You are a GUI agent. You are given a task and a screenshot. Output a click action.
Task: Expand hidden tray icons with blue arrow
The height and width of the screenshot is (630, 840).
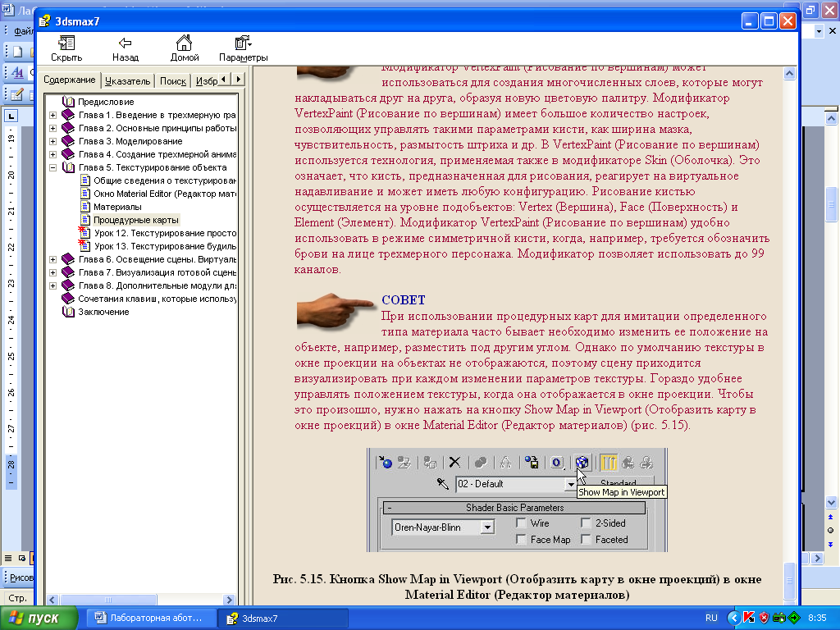[734, 618]
